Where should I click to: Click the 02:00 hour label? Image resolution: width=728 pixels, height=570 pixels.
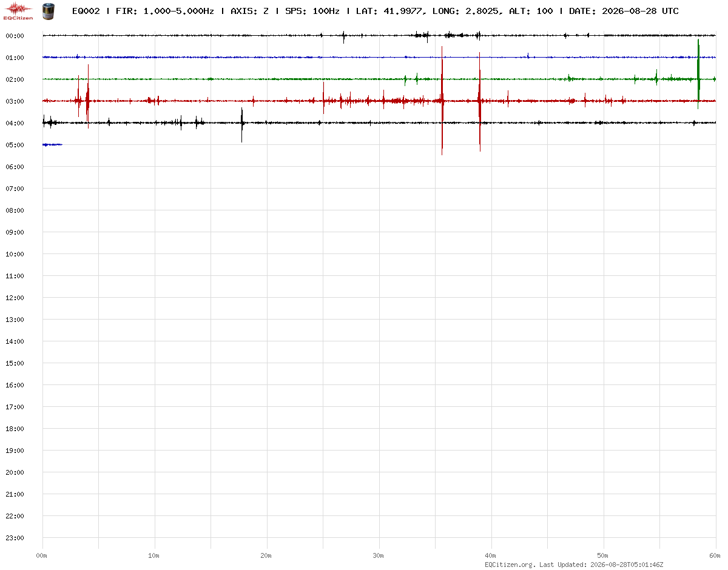click(15, 79)
